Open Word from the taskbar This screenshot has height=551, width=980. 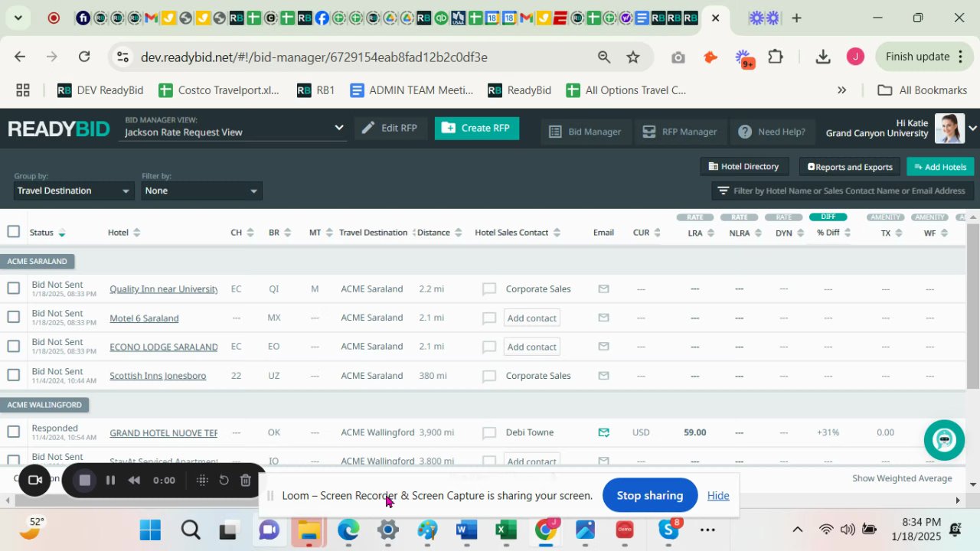tap(465, 530)
